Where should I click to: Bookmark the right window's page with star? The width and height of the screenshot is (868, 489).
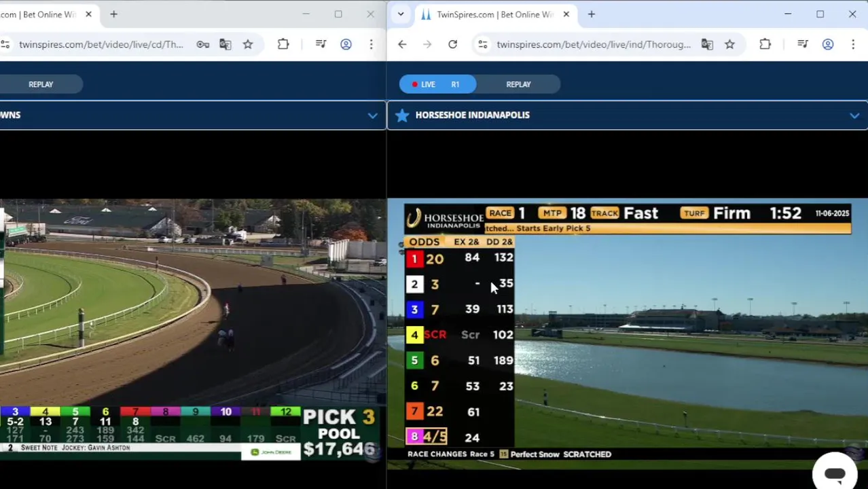729,44
